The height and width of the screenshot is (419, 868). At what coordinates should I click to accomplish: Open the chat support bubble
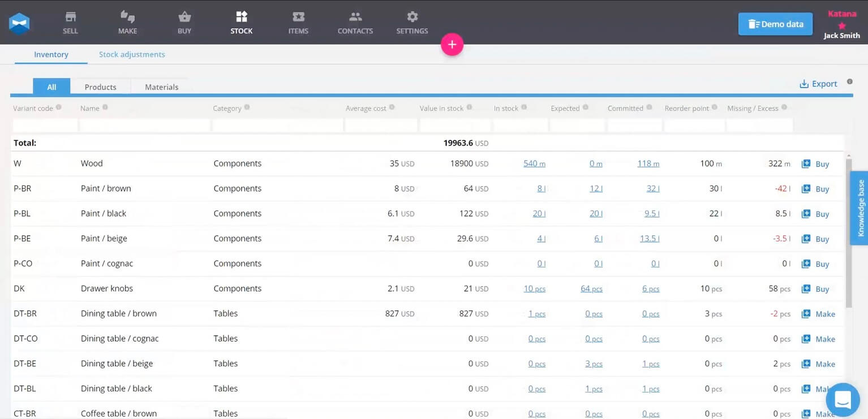click(x=843, y=400)
